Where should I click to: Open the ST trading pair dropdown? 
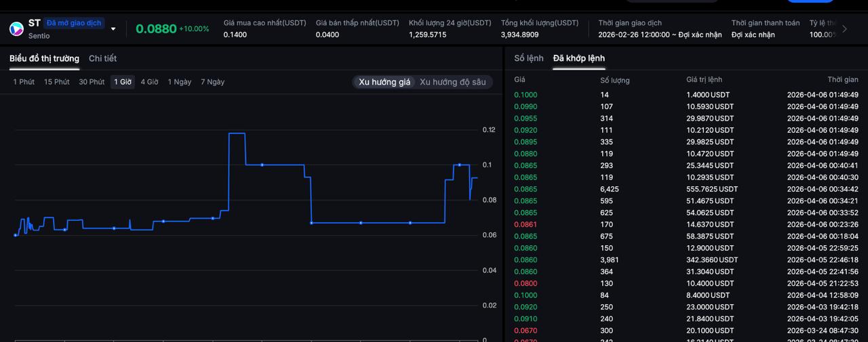pyautogui.click(x=113, y=29)
